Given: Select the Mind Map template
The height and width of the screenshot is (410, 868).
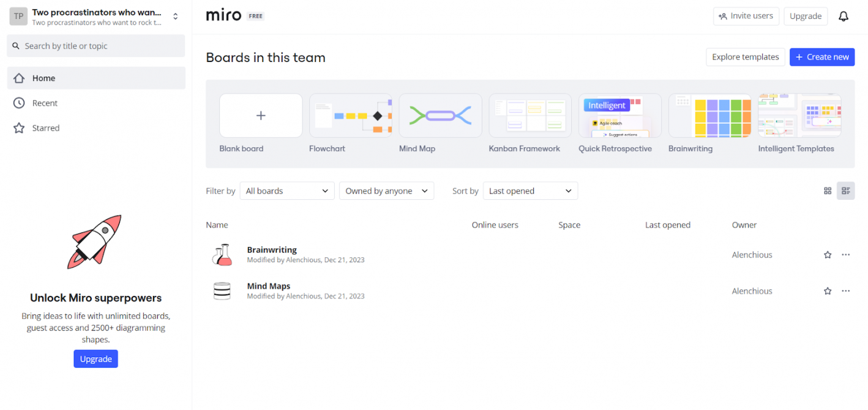Looking at the screenshot, I should click(441, 115).
